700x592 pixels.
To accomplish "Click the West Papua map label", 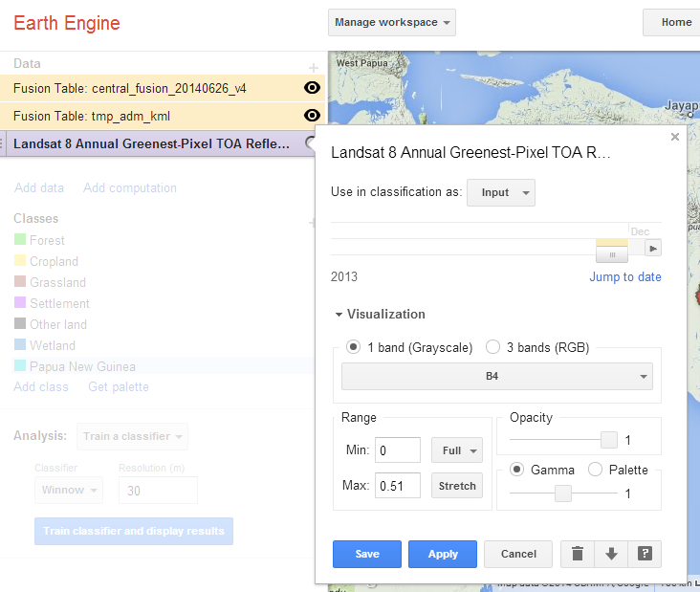I will (x=362, y=63).
